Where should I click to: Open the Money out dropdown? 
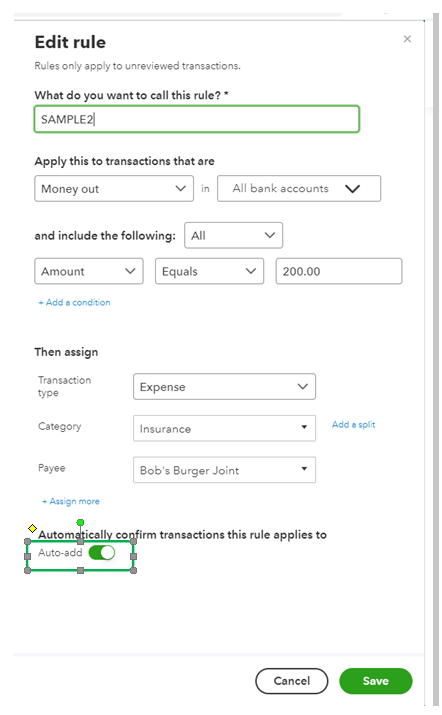114,189
